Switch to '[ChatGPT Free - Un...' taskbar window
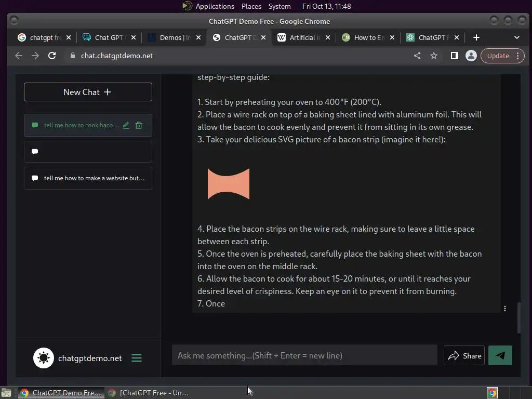The width and height of the screenshot is (532, 399). click(x=148, y=393)
